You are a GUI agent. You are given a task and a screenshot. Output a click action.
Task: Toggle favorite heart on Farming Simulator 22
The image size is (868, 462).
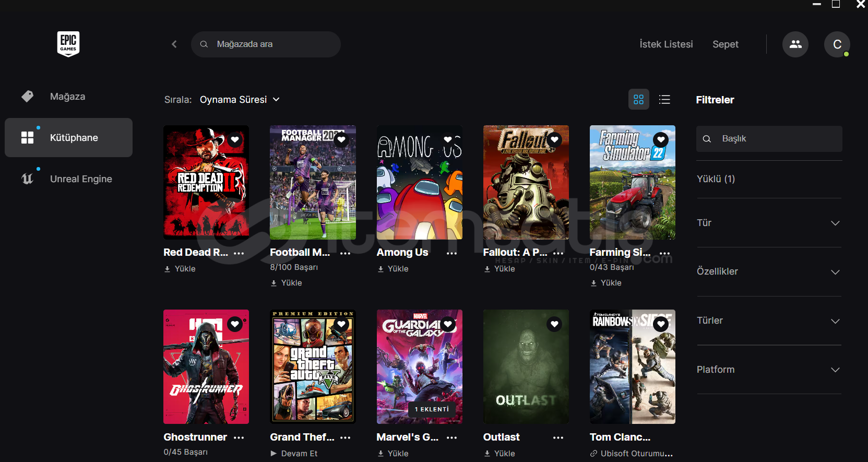(x=661, y=139)
